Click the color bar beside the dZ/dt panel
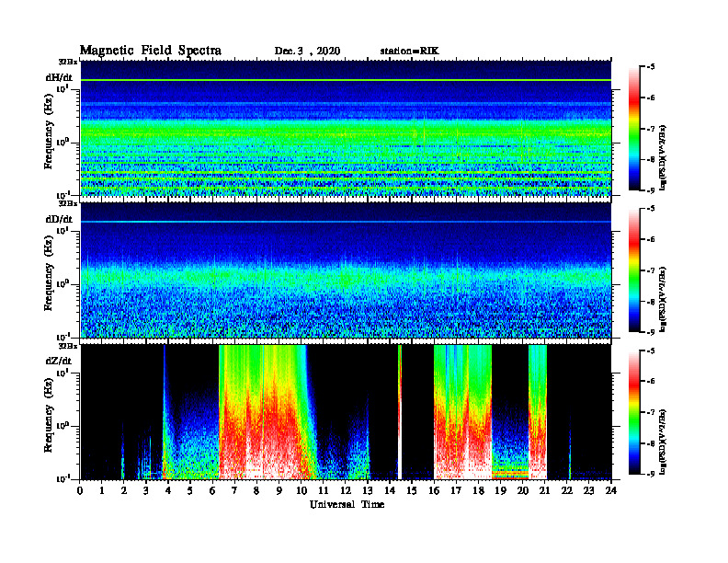The height and width of the screenshot is (563, 728). [634, 412]
